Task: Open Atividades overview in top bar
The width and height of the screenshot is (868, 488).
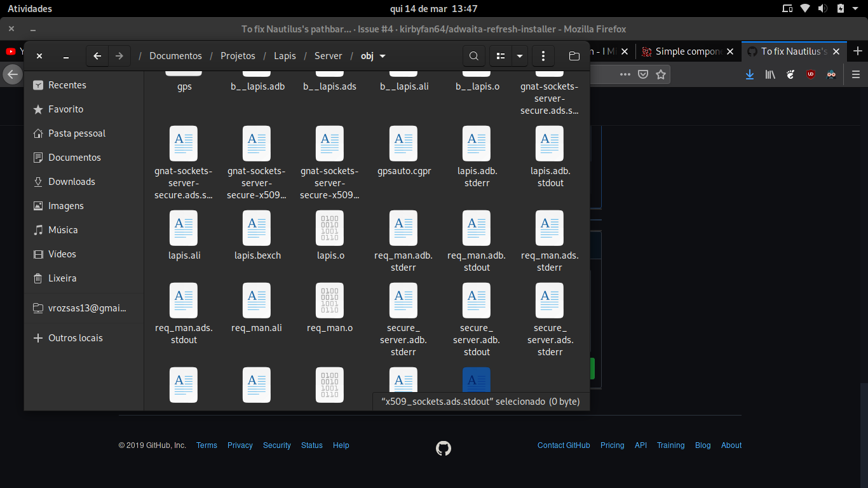Action: point(30,9)
